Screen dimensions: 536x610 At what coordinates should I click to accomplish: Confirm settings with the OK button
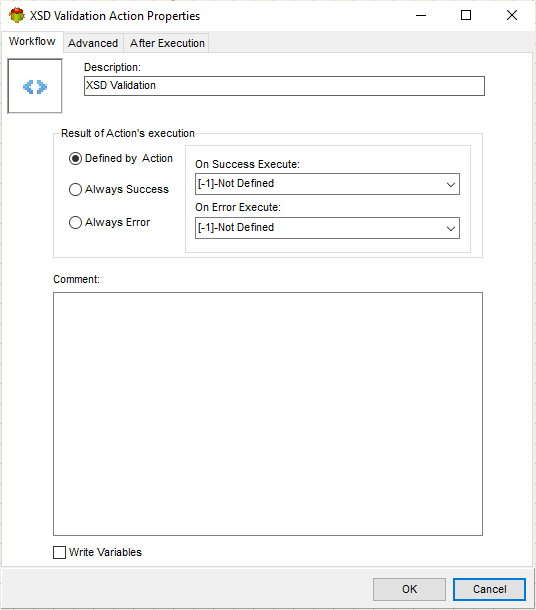[x=409, y=589]
